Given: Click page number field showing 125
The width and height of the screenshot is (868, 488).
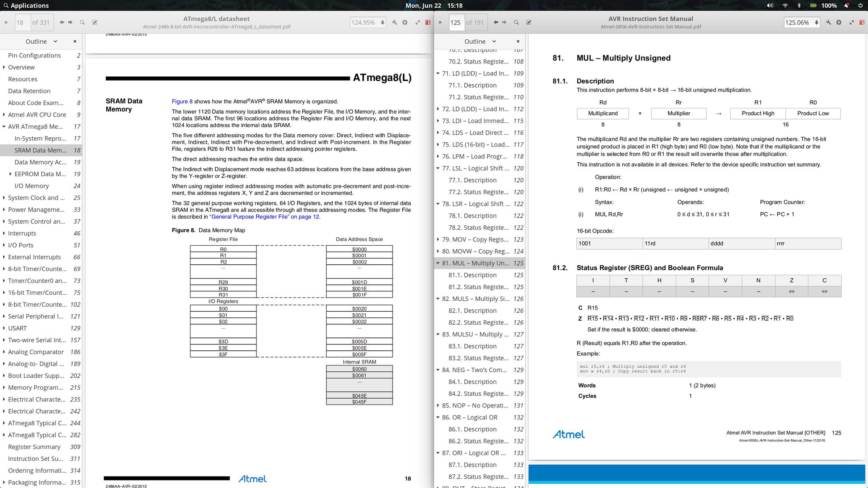Looking at the screenshot, I should click(x=456, y=22).
